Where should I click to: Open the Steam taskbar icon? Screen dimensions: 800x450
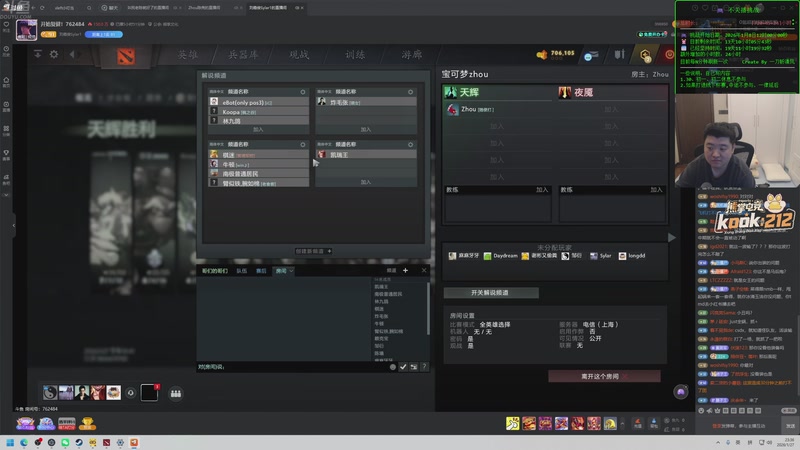click(79, 442)
